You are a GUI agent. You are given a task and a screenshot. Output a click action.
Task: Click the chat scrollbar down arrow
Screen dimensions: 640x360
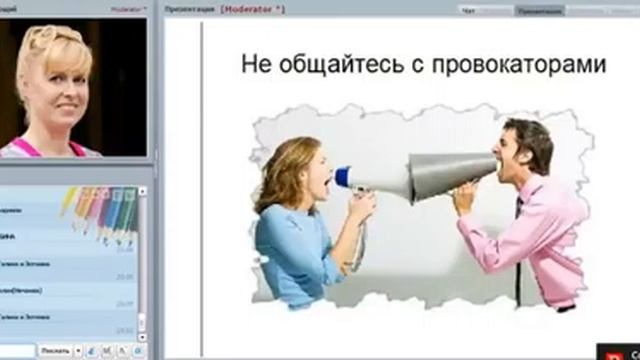142,337
